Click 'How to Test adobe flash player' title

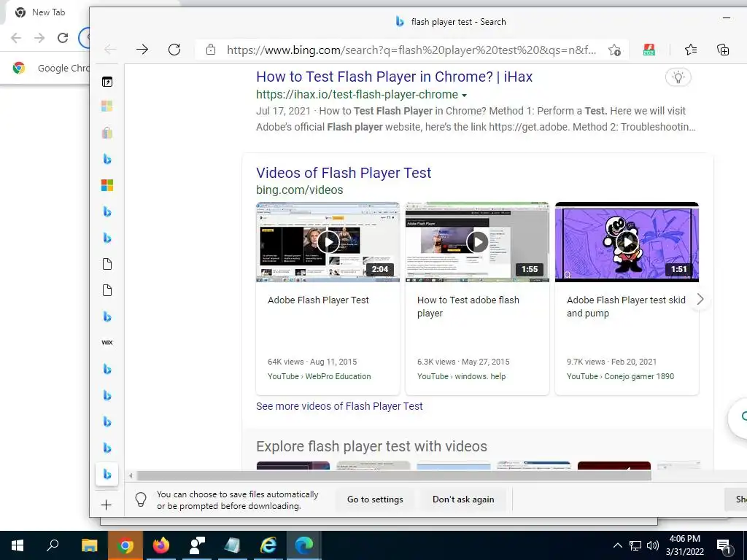click(468, 307)
